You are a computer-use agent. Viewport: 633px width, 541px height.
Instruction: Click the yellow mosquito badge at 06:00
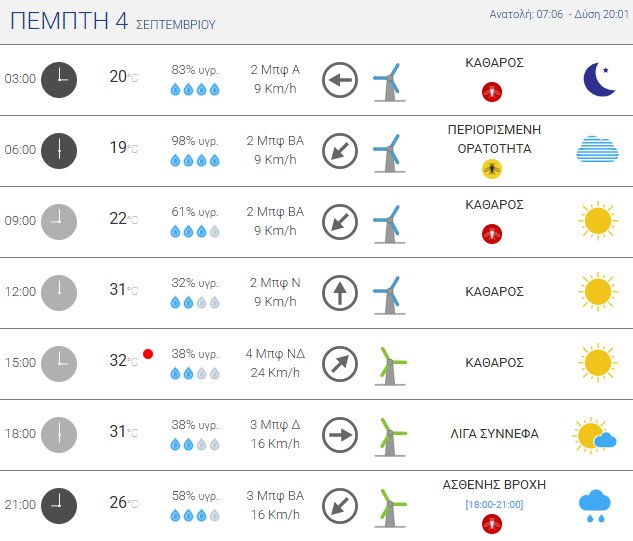tap(491, 168)
